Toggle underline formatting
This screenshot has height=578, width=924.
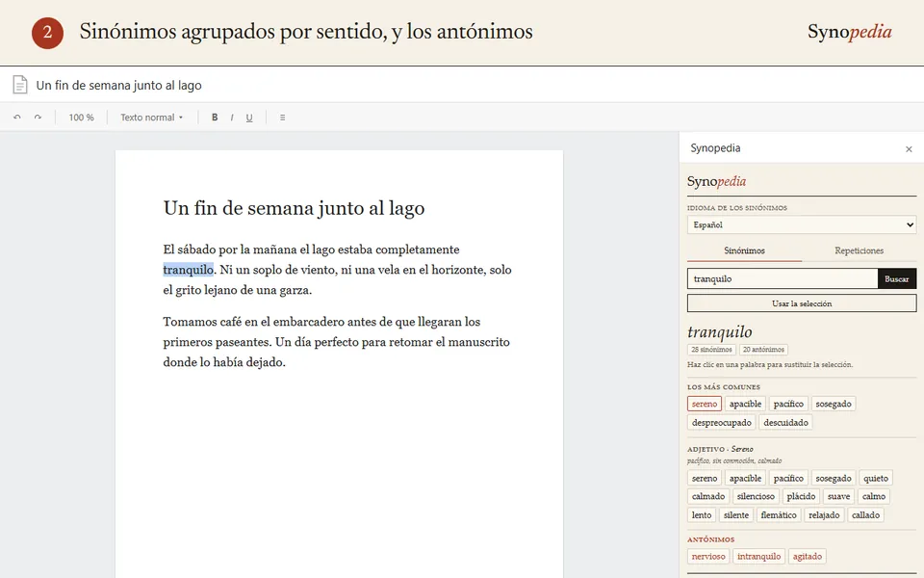tap(249, 118)
